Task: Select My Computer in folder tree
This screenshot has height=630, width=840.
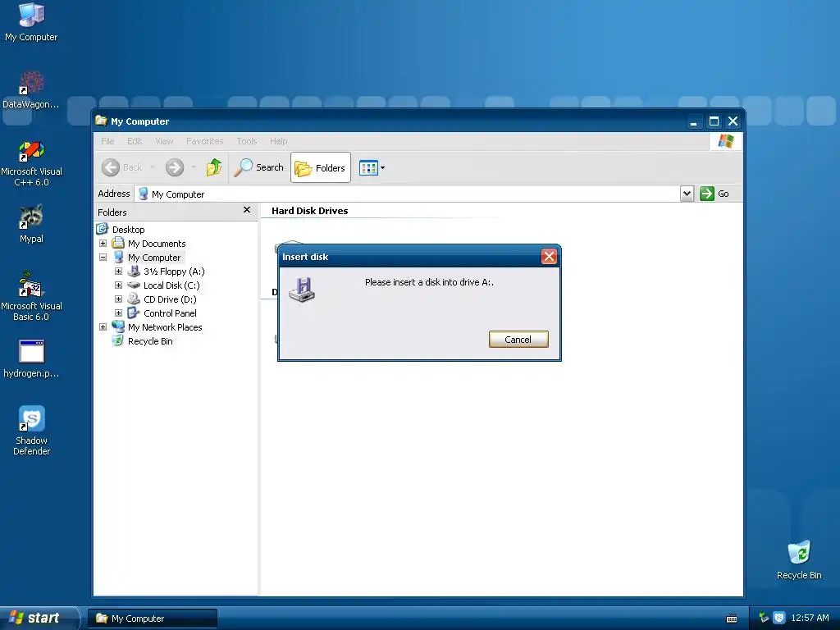Action: pyautogui.click(x=154, y=258)
